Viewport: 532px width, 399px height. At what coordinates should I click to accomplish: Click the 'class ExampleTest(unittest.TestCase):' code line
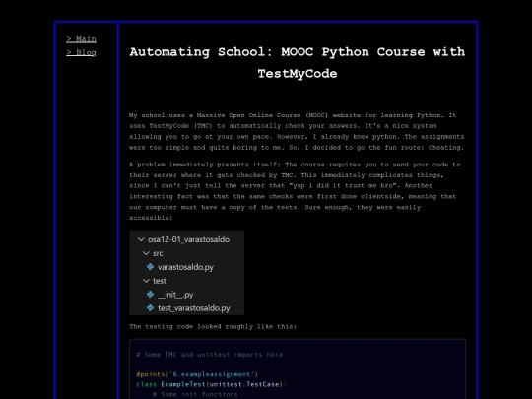212,384
